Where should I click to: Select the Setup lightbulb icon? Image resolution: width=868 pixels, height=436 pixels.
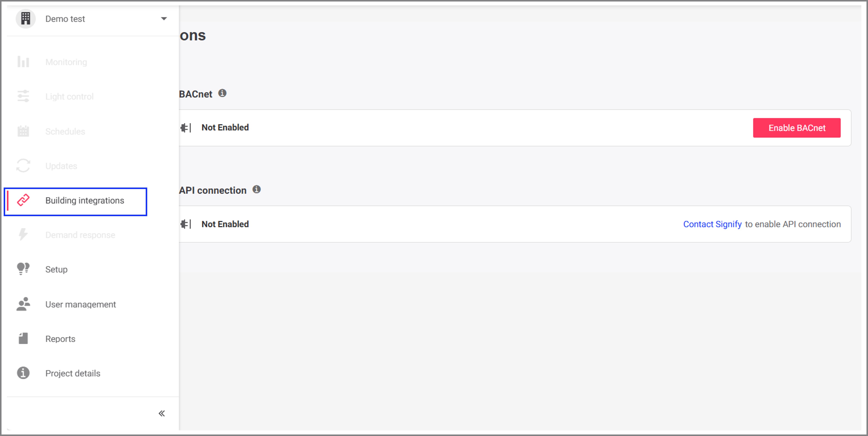[x=23, y=269]
